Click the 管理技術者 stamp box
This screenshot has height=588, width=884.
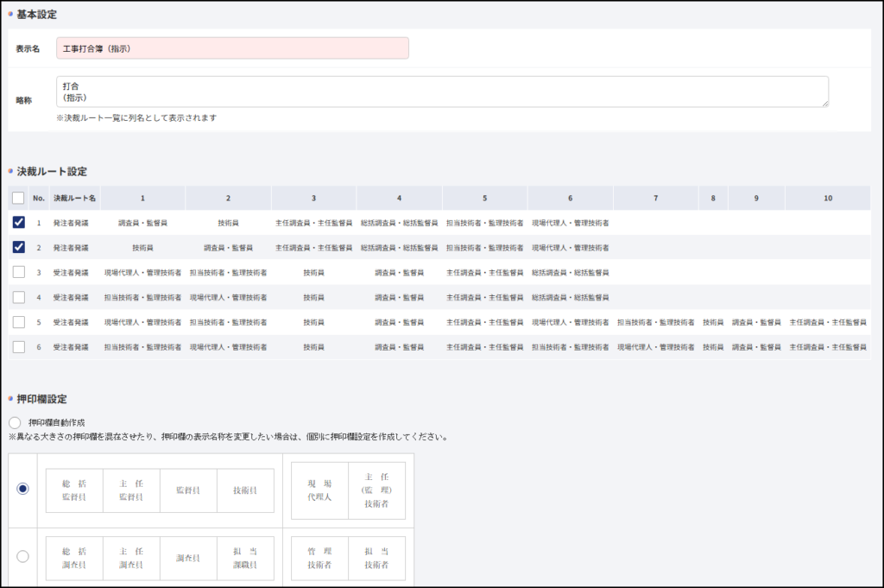tap(319, 558)
